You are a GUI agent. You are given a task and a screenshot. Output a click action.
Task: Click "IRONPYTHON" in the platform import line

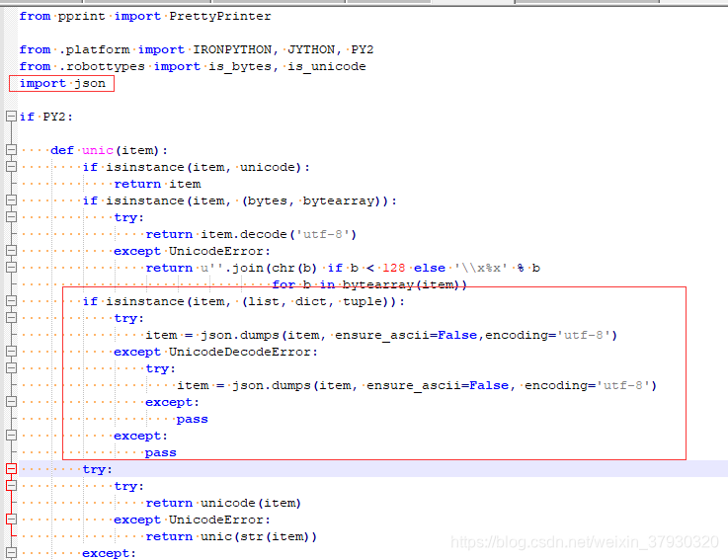[x=232, y=49]
